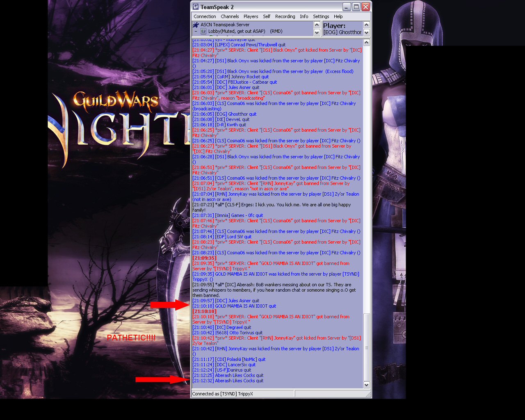
Task: Click the FBIJustice - Catbear quit line
Action: click(x=235, y=82)
